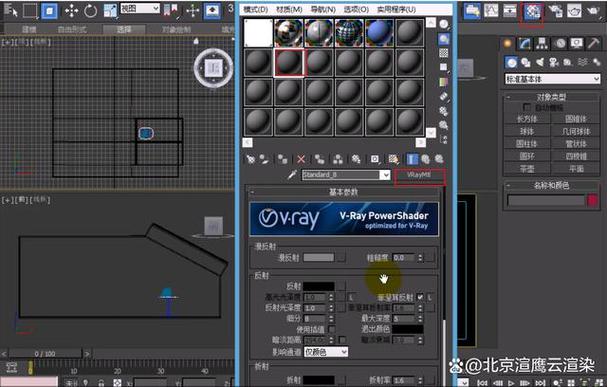Screen dimensions: 607x387
Task: Open the Material Editor from main toolbar
Action: coord(532,12)
